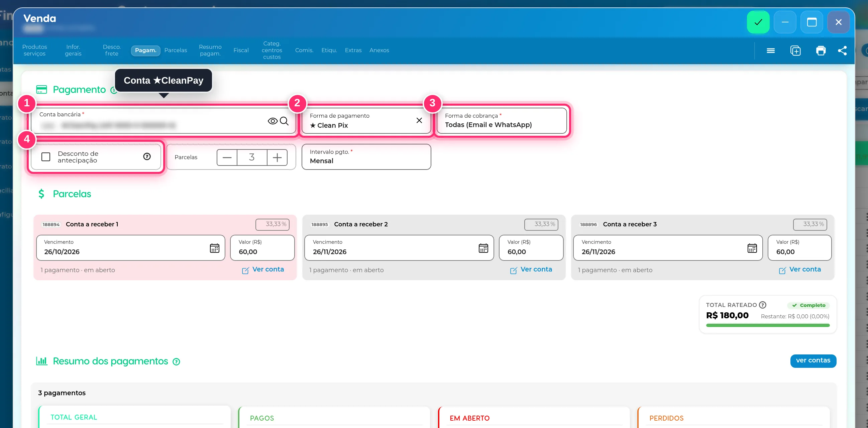The image size is (868, 428).
Task: Open the Parcelas tab
Action: click(176, 50)
